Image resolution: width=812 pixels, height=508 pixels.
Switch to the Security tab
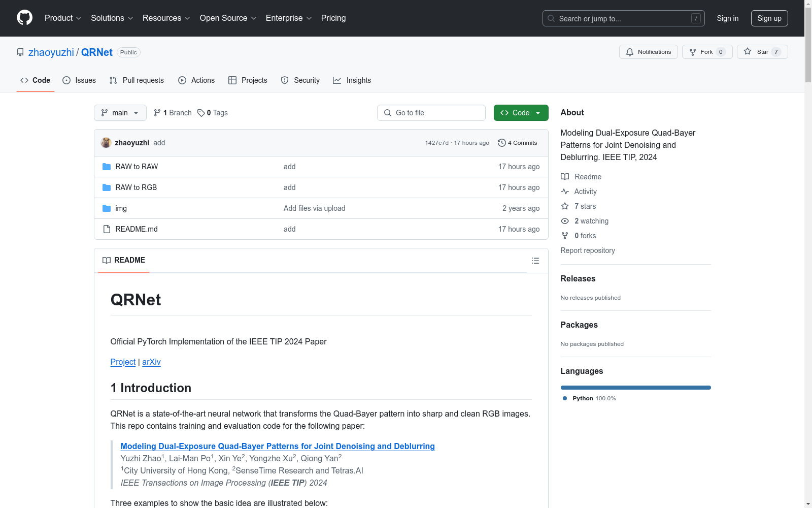(x=300, y=80)
